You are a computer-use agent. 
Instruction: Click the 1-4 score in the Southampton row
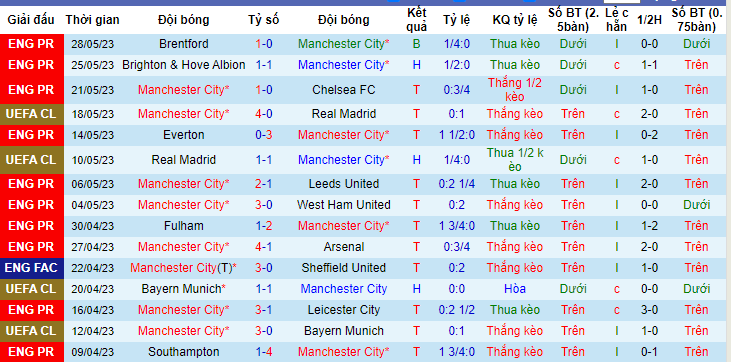click(263, 352)
